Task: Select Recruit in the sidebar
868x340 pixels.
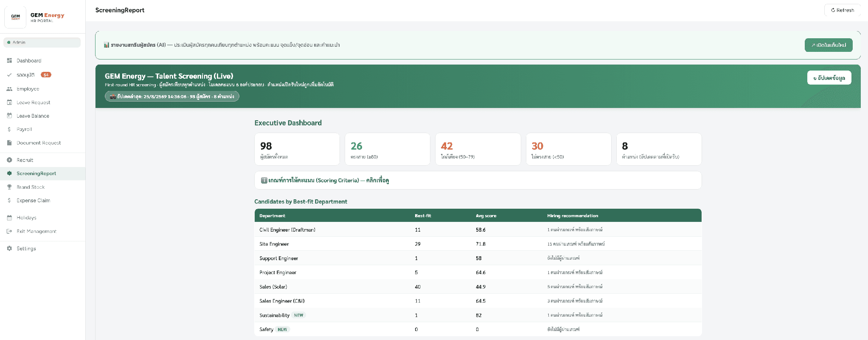Action: point(42,160)
